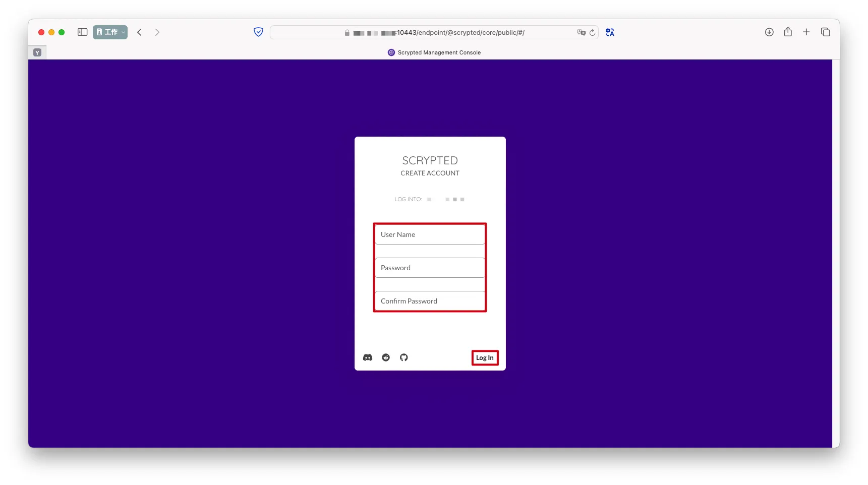
Task: Reload the page with refresh icon
Action: 593,33
